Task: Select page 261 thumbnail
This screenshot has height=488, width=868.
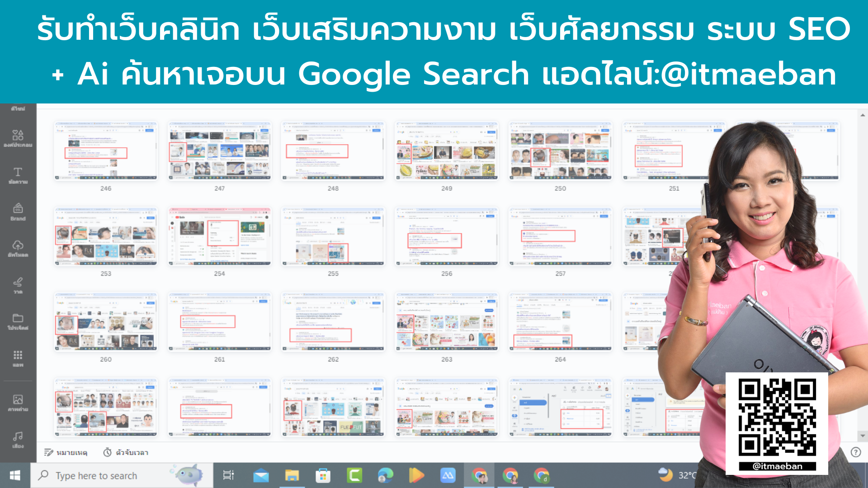Action: pyautogui.click(x=219, y=322)
